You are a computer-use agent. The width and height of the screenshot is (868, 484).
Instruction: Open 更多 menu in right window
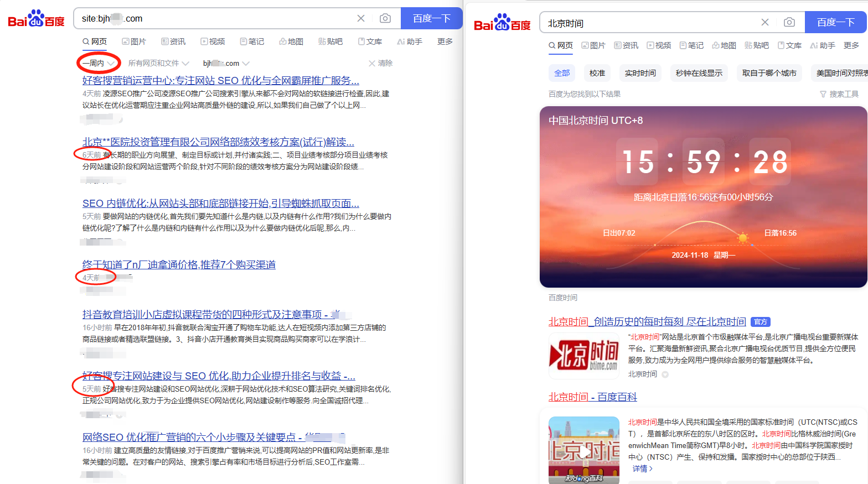[851, 45]
